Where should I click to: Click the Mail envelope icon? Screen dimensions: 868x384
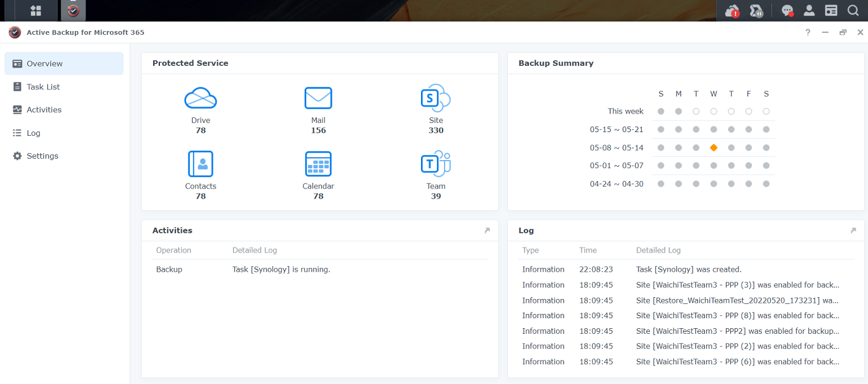coord(318,98)
